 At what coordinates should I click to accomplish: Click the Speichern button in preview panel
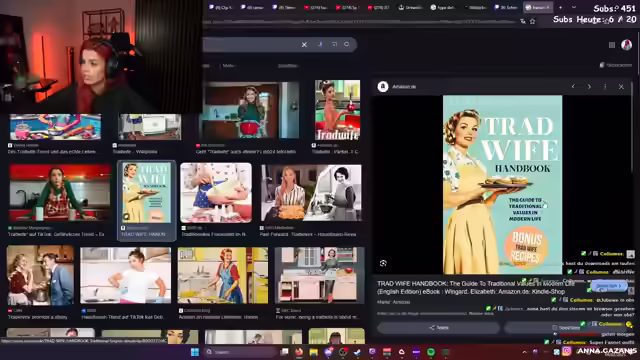click(x=565, y=327)
